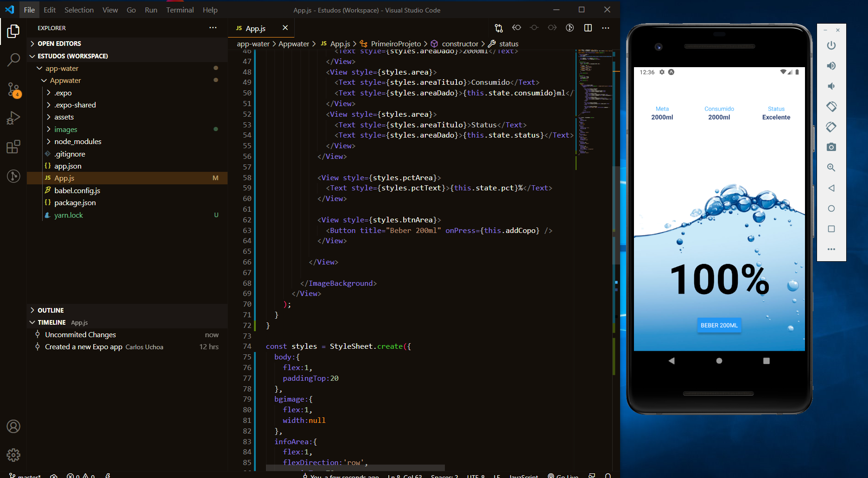This screenshot has height=478, width=868.
Task: Split the editor to the right
Action: [x=588, y=28]
